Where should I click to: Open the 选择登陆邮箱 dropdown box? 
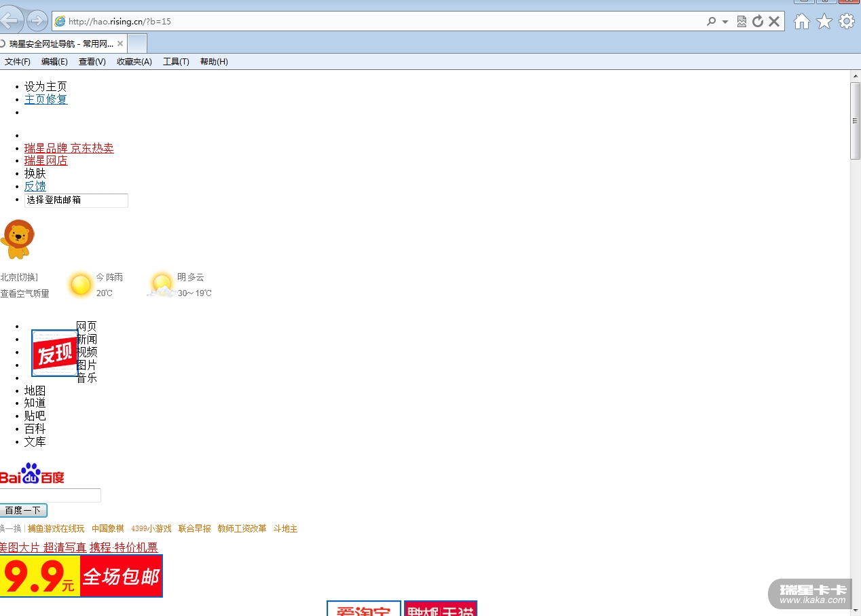click(x=76, y=200)
